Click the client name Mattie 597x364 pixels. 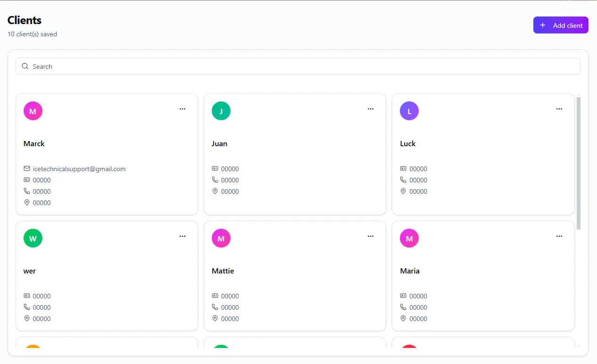click(x=223, y=271)
